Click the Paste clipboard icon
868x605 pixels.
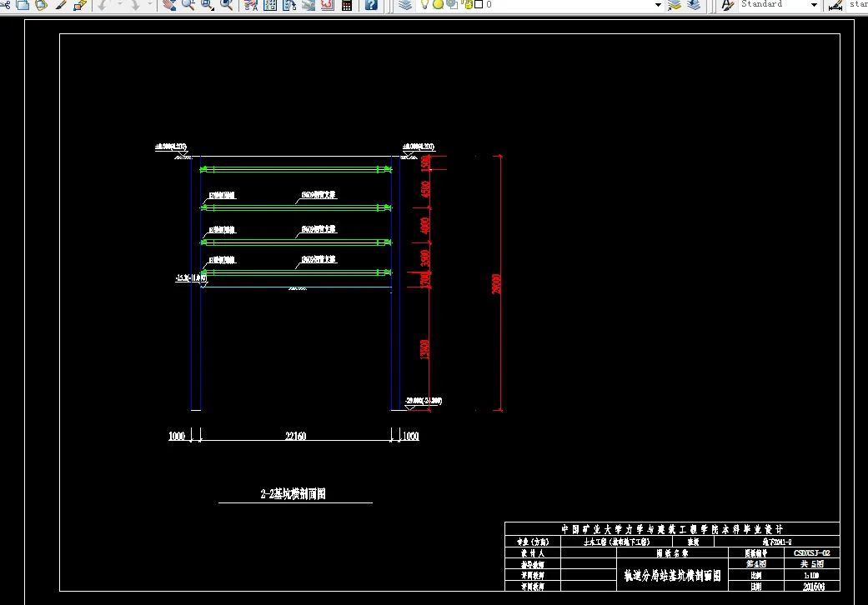(x=42, y=4)
